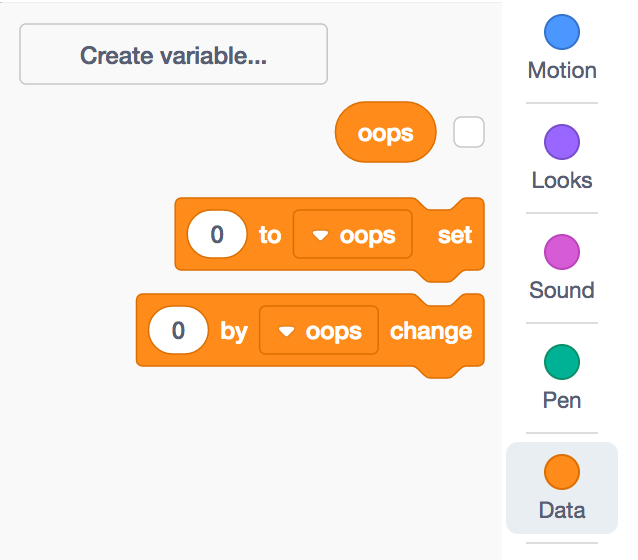The width and height of the screenshot is (638, 560).
Task: Click the orange Data category circle
Action: coord(562,472)
